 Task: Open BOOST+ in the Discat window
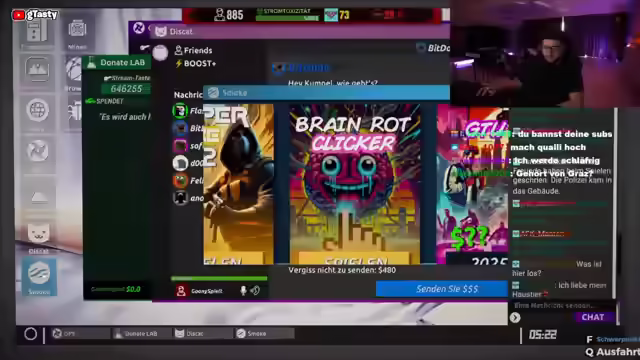coord(196,64)
